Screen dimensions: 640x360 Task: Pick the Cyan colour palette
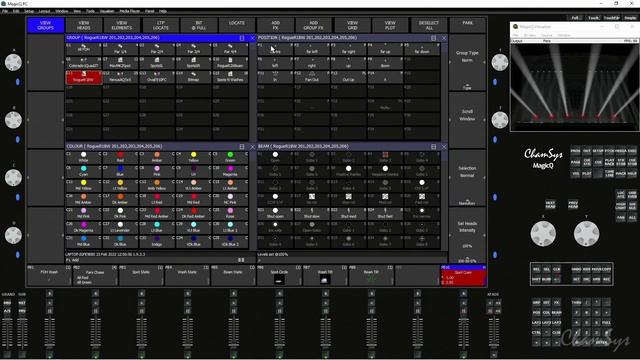[84, 171]
